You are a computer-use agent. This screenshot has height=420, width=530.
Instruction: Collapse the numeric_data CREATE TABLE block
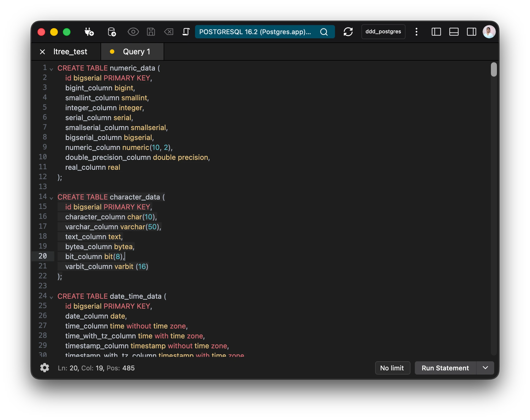[51, 69]
